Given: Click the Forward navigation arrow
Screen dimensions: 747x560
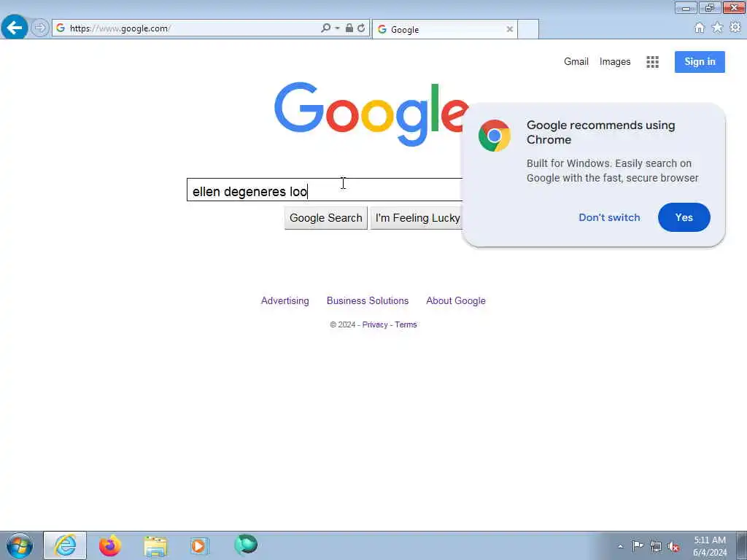Looking at the screenshot, I should click(40, 28).
